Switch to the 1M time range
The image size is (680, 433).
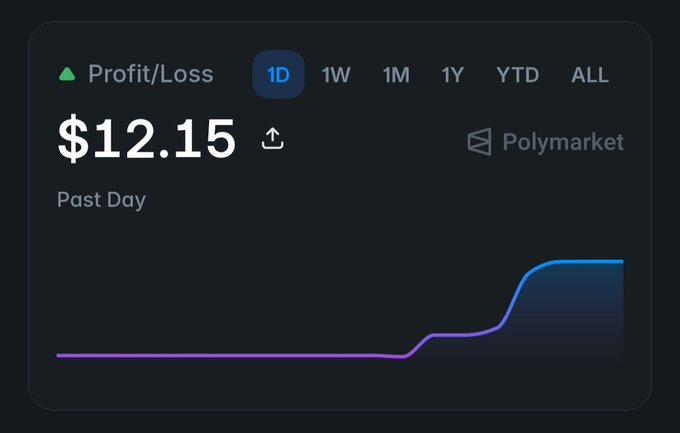(x=396, y=75)
